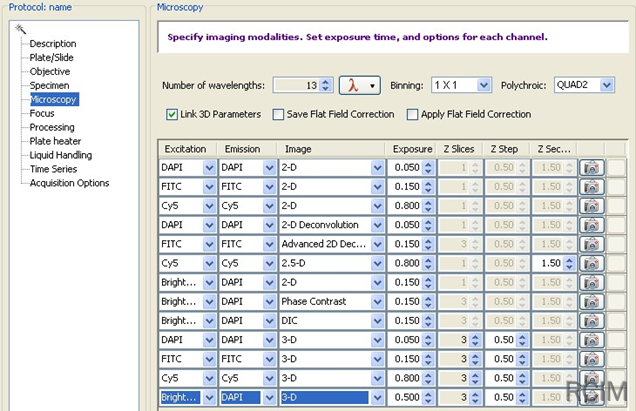Click the camera icon for the DIC row
The height and width of the screenshot is (411, 636).
[591, 321]
